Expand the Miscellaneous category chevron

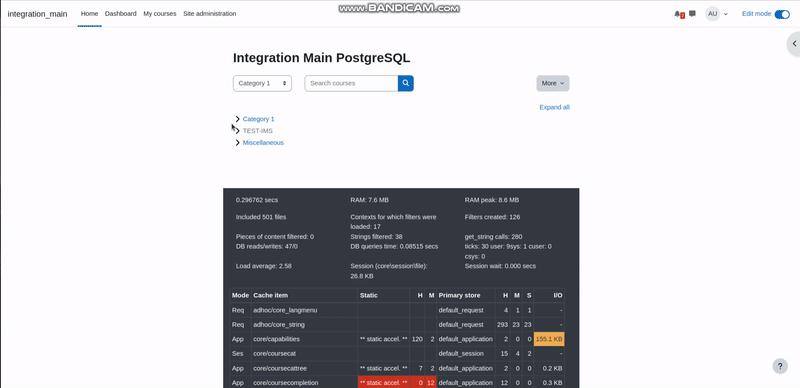(237, 142)
